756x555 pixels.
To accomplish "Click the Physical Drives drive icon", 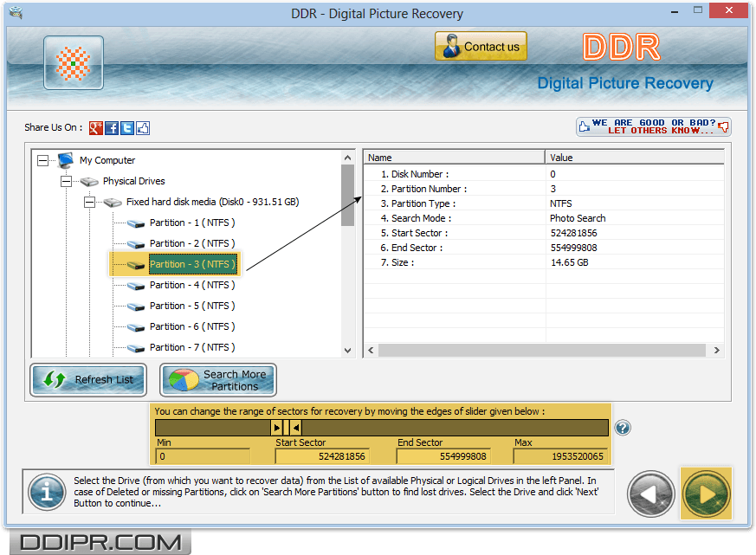I will (89, 181).
